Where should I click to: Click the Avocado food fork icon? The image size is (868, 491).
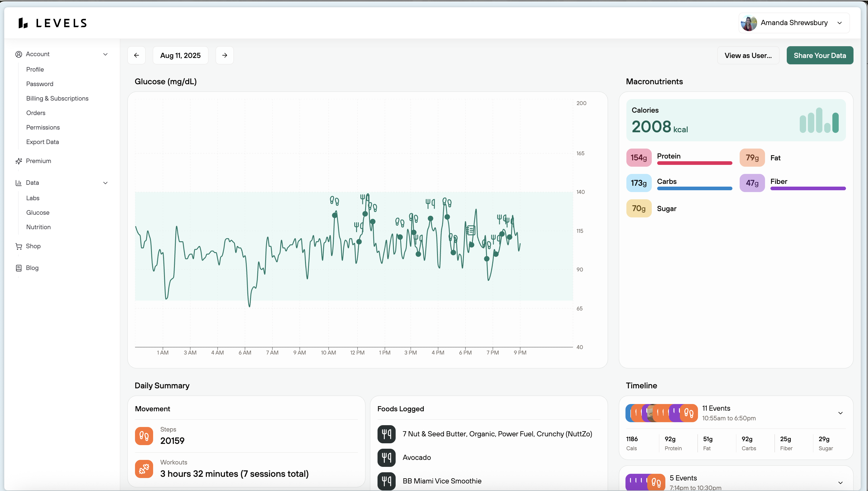click(387, 457)
